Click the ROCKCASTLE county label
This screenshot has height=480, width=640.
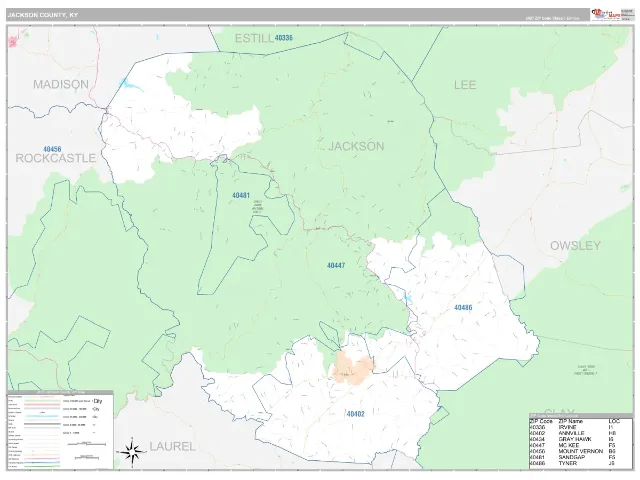[x=56, y=158]
